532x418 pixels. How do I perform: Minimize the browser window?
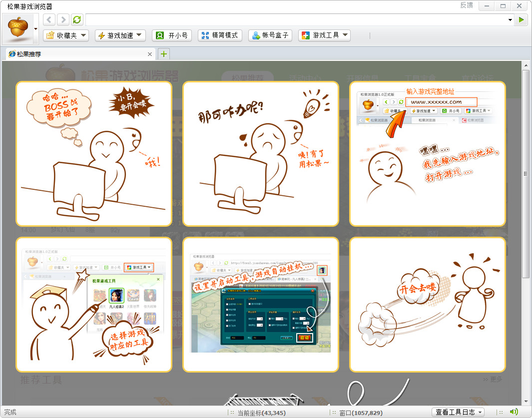pos(487,6)
